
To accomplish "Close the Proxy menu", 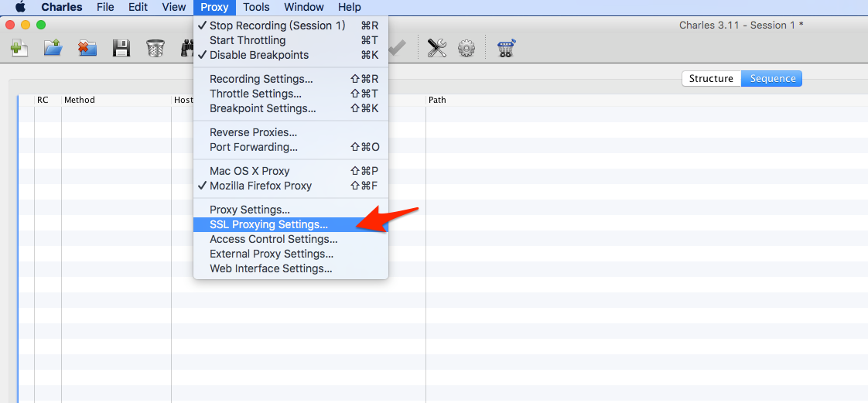I will coord(214,7).
